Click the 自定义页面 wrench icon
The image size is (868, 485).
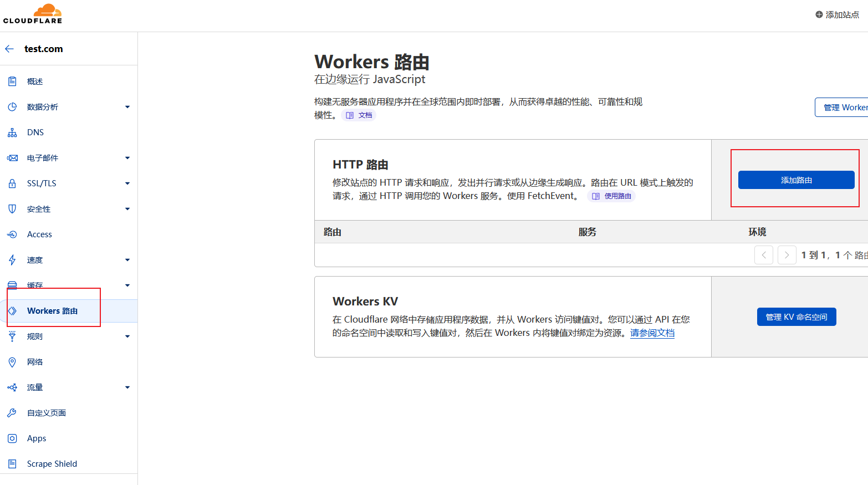click(12, 413)
